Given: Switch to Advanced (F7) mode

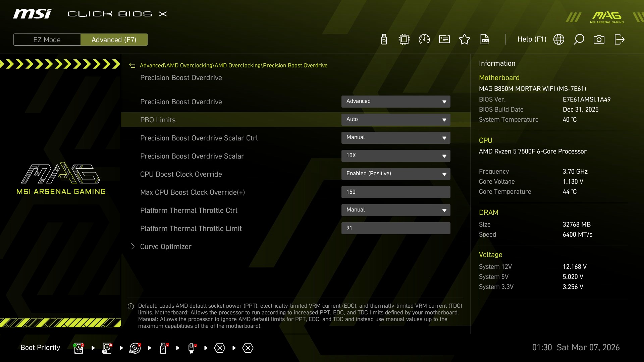Looking at the screenshot, I should pos(114,40).
